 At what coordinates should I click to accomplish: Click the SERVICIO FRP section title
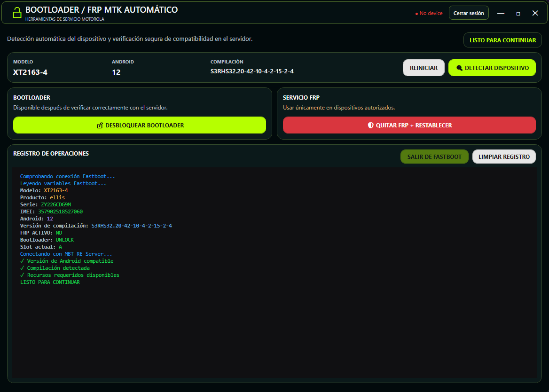pos(301,98)
